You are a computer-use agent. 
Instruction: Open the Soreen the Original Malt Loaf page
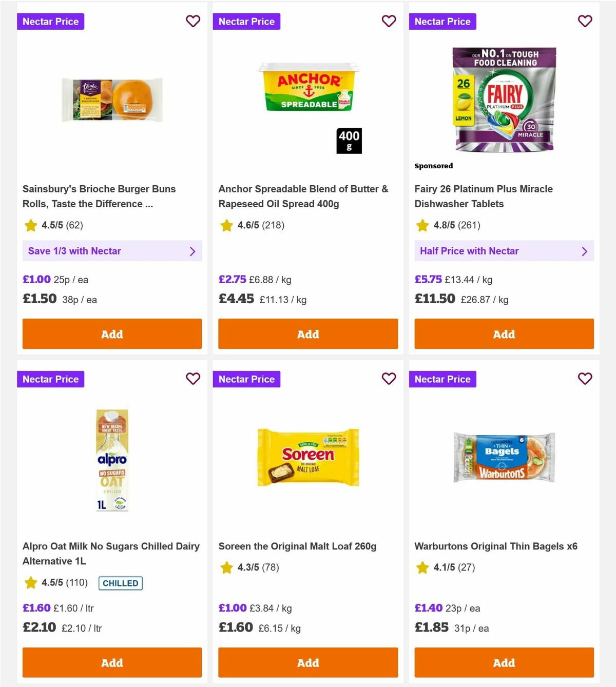(298, 546)
